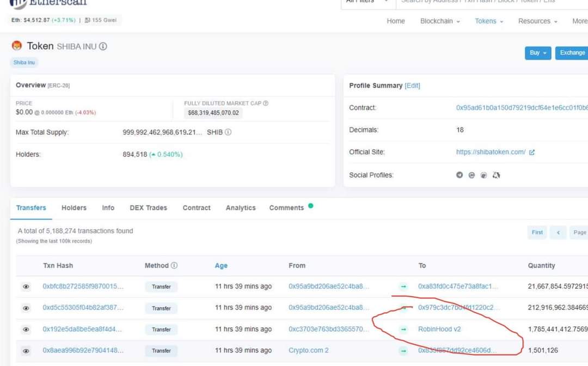588x366 pixels.
Task: Click the info icon next to the SHIBA INU title
Action: (102, 46)
